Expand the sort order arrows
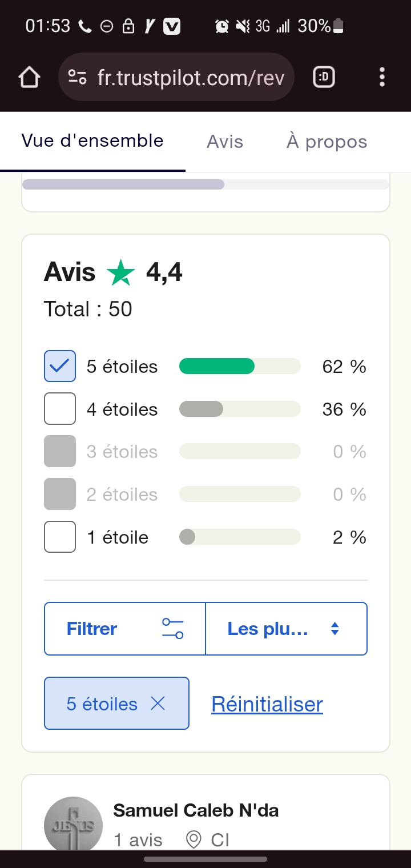This screenshot has width=411, height=868. click(335, 629)
